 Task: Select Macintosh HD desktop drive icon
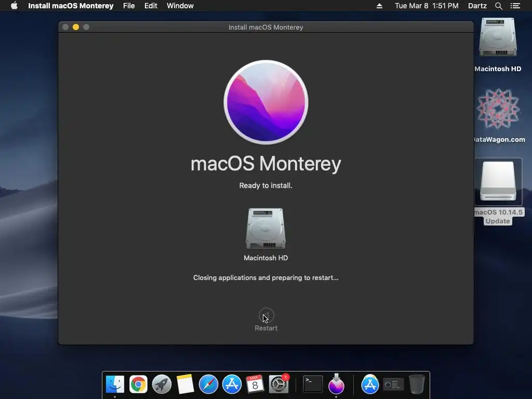point(498,37)
